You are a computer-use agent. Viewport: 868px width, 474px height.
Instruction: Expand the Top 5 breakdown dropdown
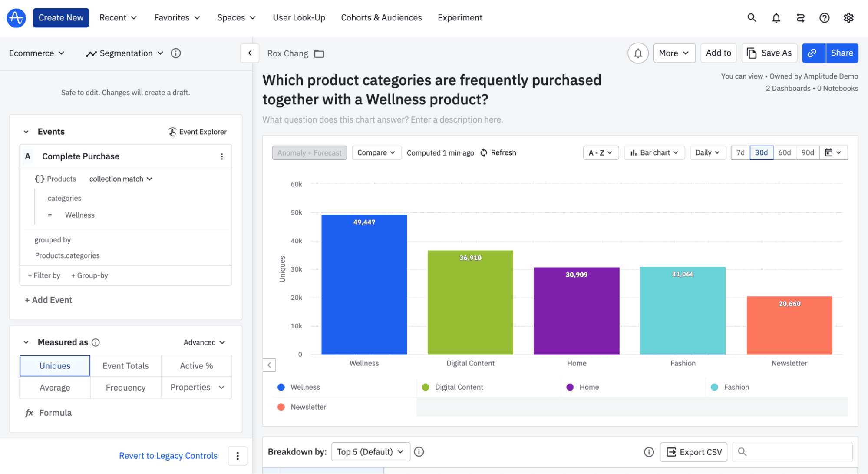370,451
